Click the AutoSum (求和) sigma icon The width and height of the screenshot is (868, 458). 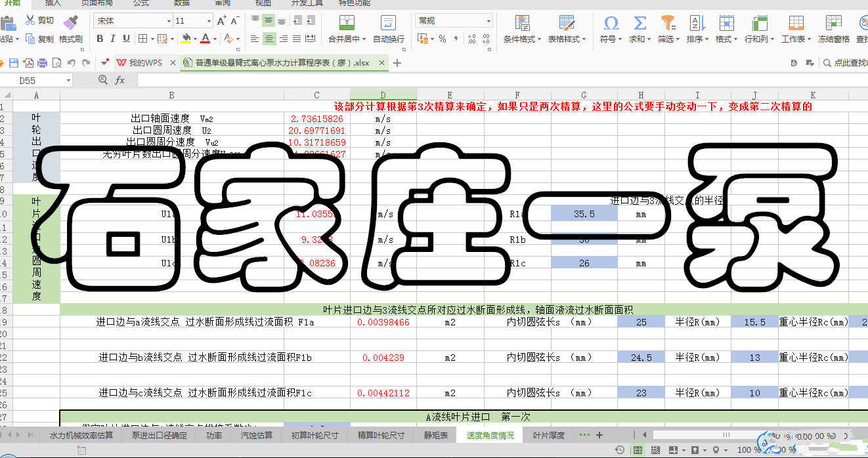pos(639,24)
